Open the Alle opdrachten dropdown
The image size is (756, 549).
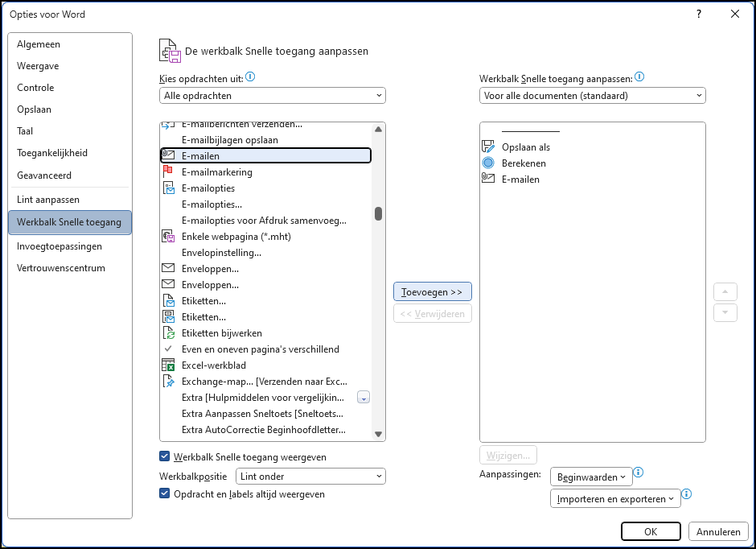273,96
